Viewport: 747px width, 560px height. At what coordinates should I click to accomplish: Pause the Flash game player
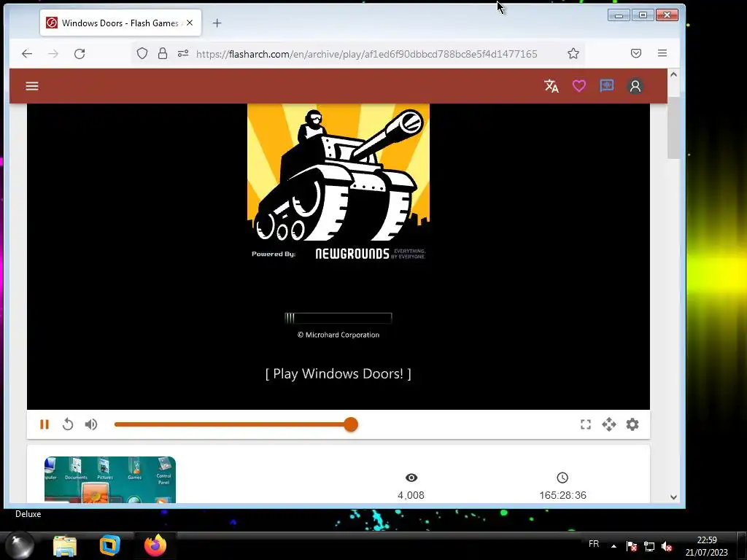pos(44,424)
